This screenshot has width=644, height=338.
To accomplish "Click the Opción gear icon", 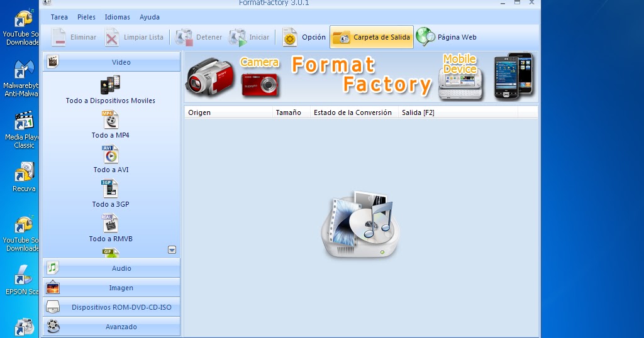I will point(289,37).
